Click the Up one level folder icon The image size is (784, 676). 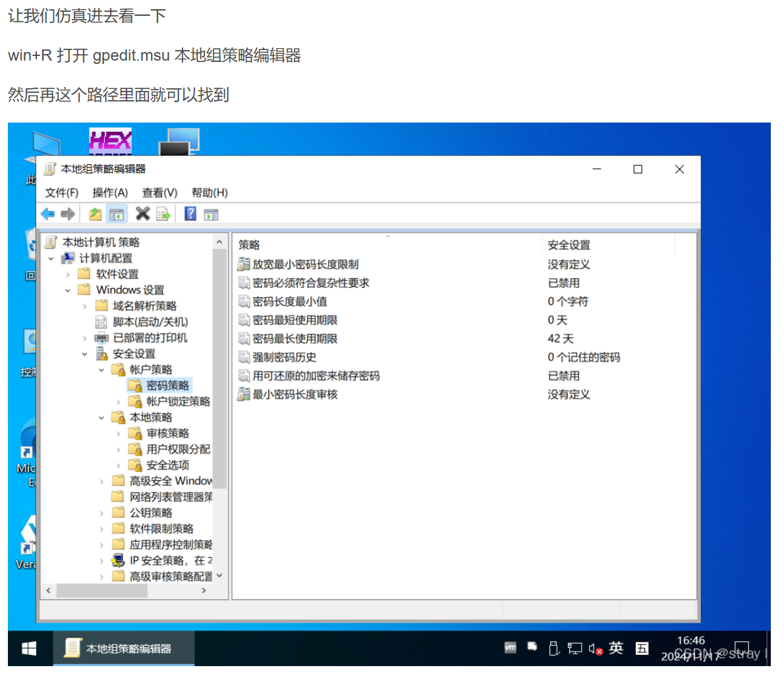[96, 214]
